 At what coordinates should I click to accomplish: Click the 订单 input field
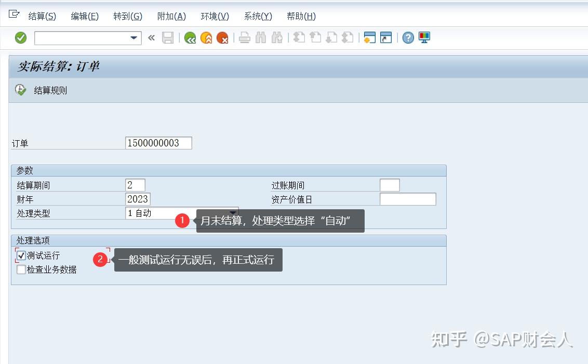158,143
